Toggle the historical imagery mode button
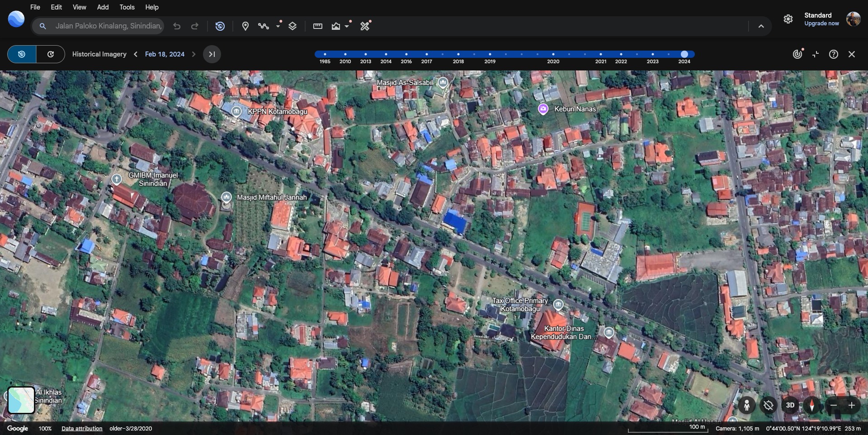 tap(22, 54)
